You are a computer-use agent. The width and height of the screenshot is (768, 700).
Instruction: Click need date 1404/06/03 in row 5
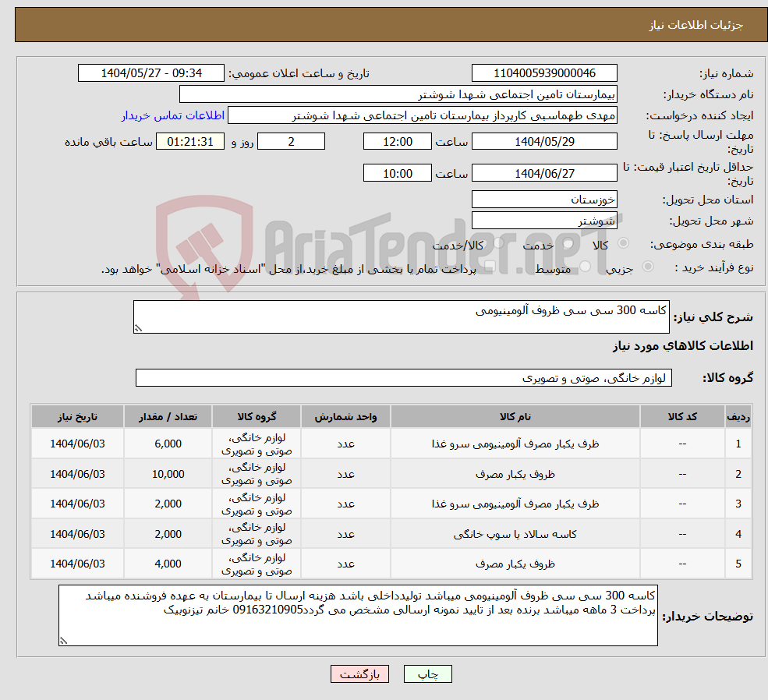point(77,564)
